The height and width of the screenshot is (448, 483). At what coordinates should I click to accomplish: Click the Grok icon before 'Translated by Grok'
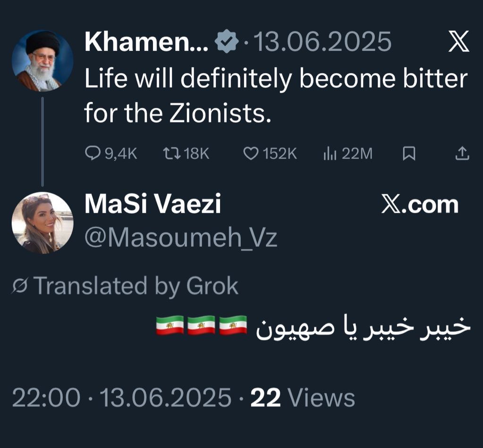(x=20, y=286)
